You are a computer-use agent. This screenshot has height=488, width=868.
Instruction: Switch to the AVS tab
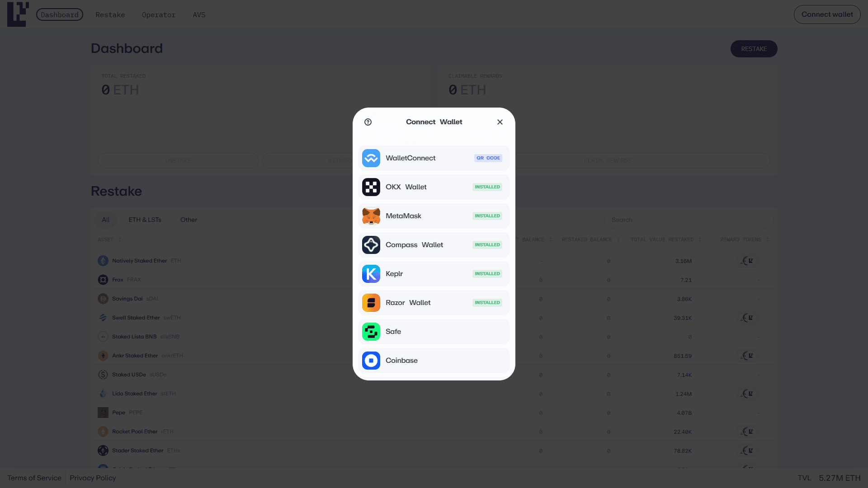pos(199,15)
